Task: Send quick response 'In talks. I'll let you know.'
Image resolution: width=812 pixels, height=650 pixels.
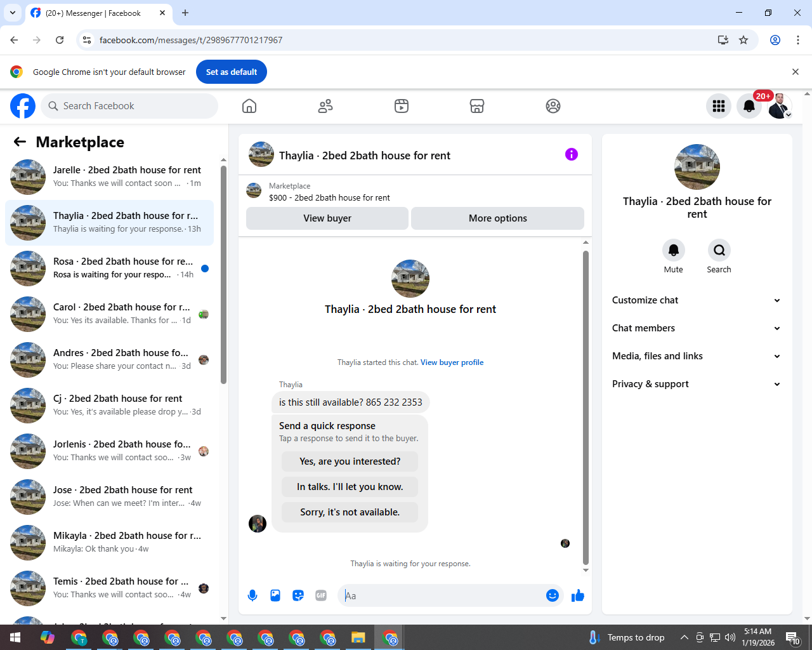Action: point(350,487)
